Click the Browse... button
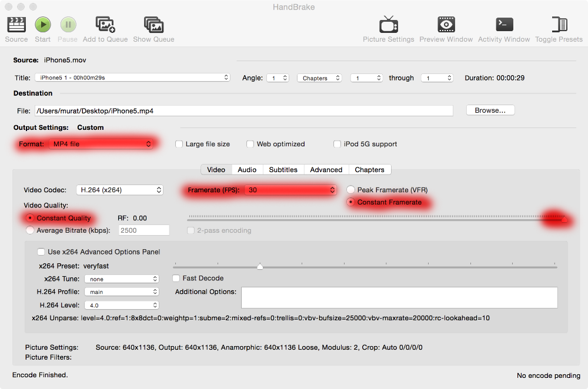 (490, 110)
